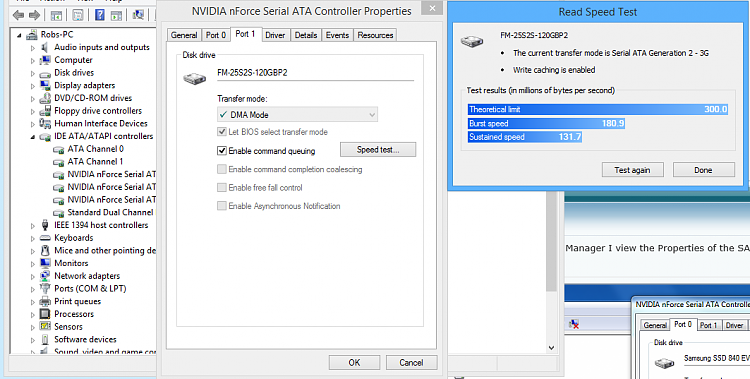750x379 pixels.
Task: Click the Keyboards icon
Action: coord(45,238)
